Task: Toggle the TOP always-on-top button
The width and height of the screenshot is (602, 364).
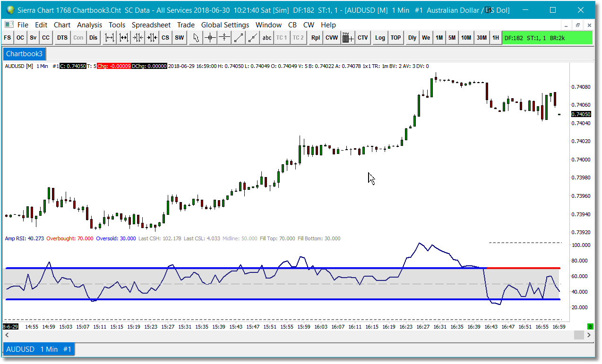Action: [396, 38]
